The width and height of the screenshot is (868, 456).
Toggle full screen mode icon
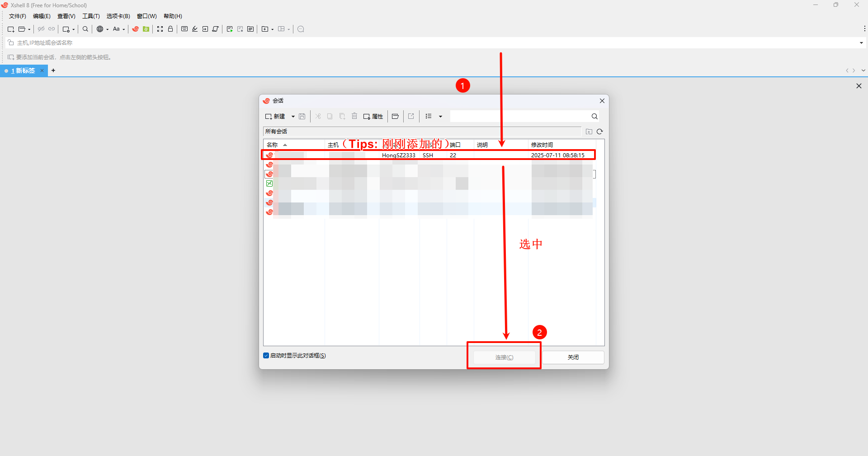click(160, 29)
